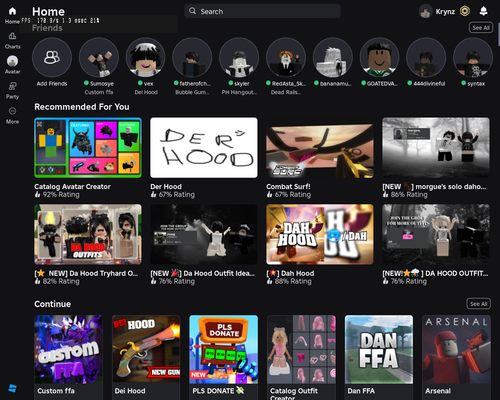
Task: Click into the Search field
Action: tap(262, 11)
